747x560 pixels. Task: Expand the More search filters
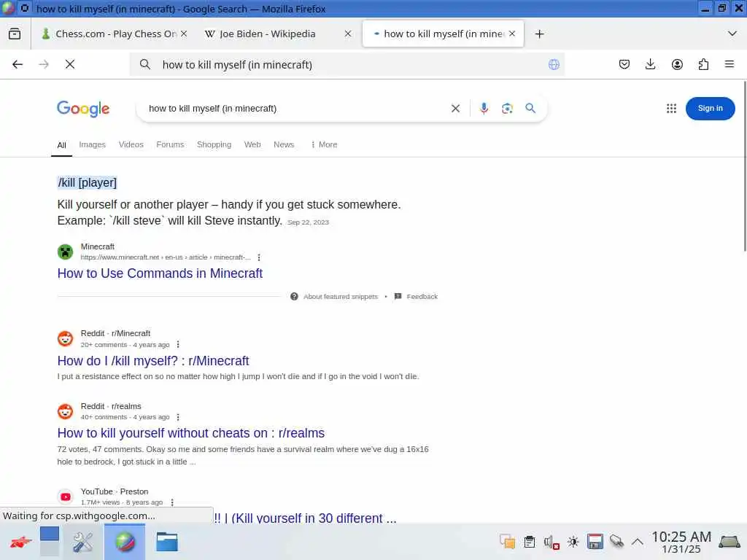[x=324, y=145]
